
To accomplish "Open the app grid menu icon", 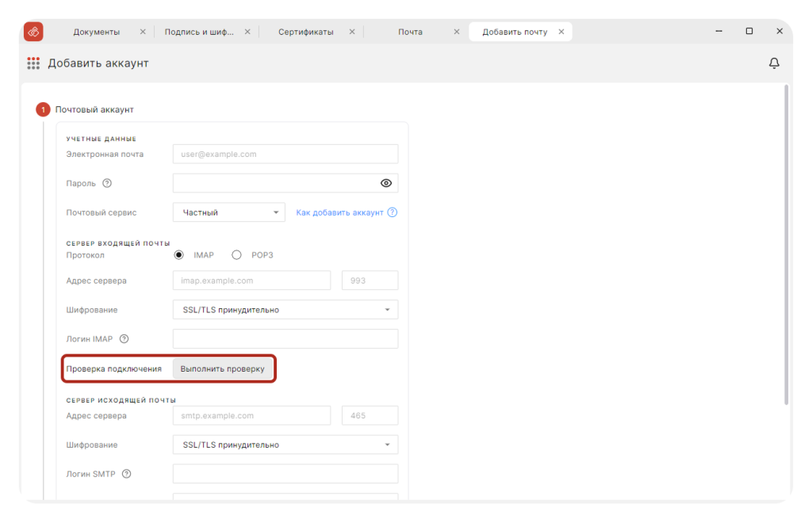I will tap(33, 63).
